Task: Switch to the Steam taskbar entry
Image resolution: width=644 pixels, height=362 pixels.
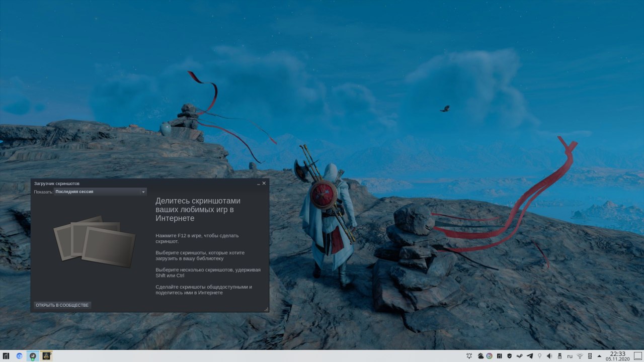Action: [x=33, y=356]
